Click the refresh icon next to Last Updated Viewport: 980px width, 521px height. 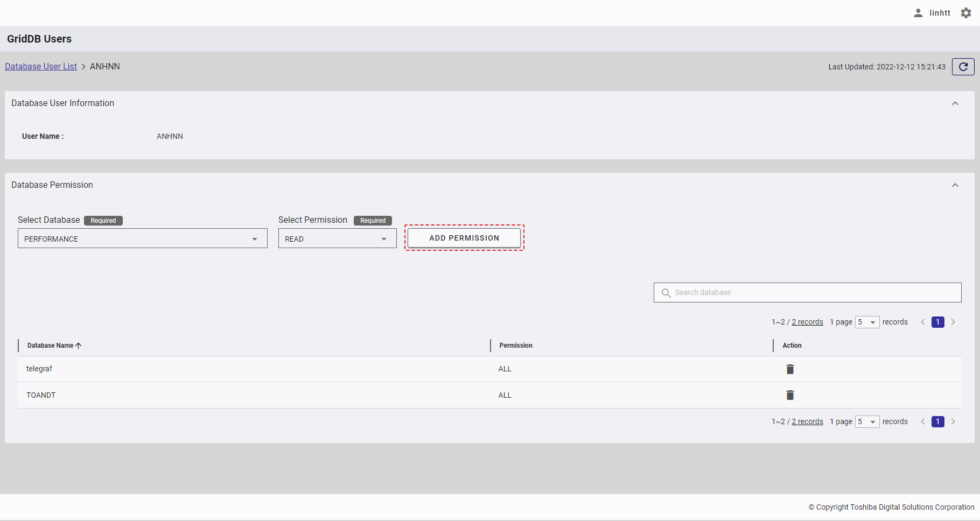[x=963, y=67]
